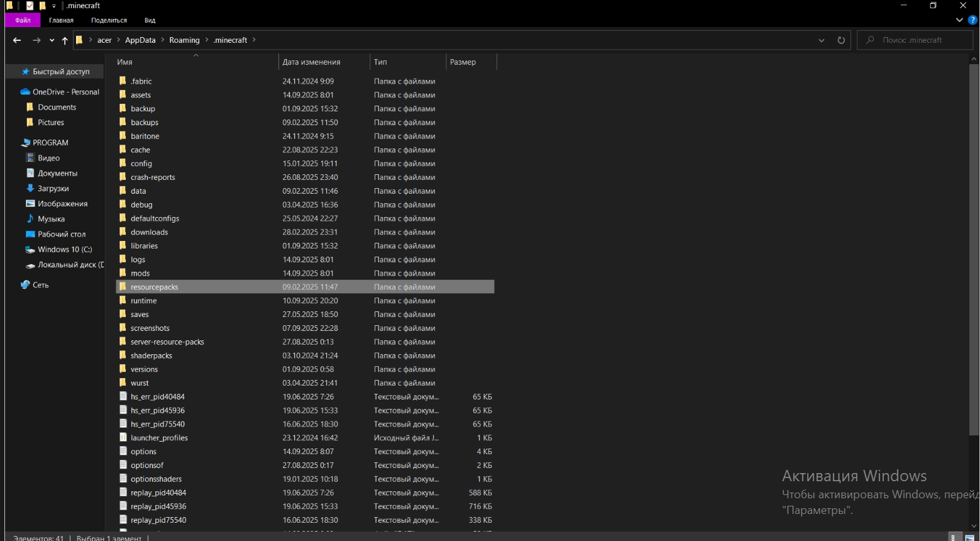Sort the list by Размер column
Screen dimensions: 980x541
click(463, 62)
